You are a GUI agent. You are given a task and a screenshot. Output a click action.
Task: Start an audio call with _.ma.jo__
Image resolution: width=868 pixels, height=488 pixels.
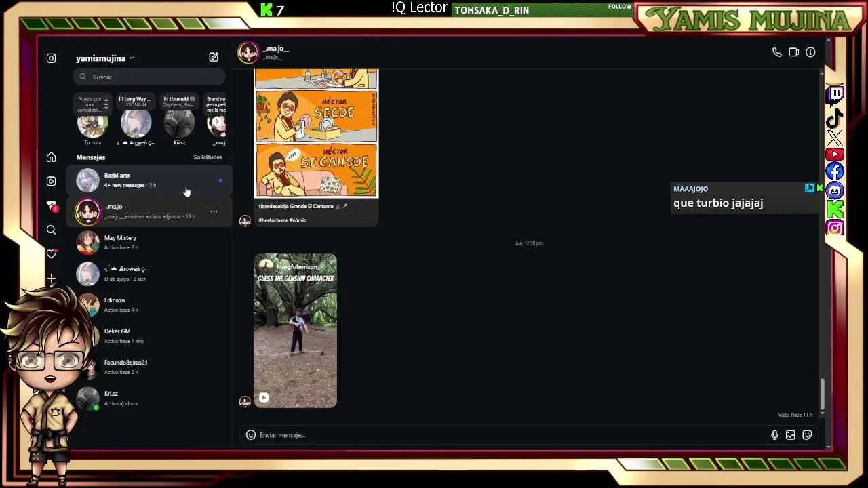point(777,52)
